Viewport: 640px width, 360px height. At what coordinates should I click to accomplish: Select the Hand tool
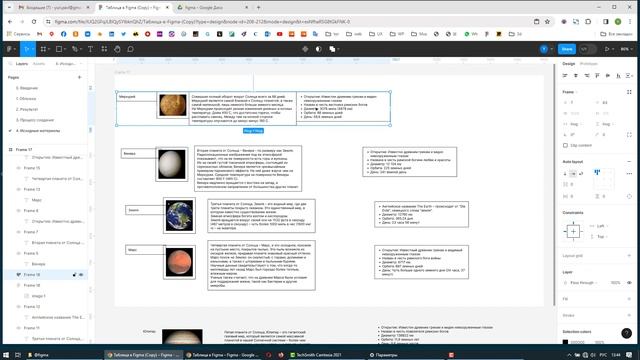tap(117, 49)
